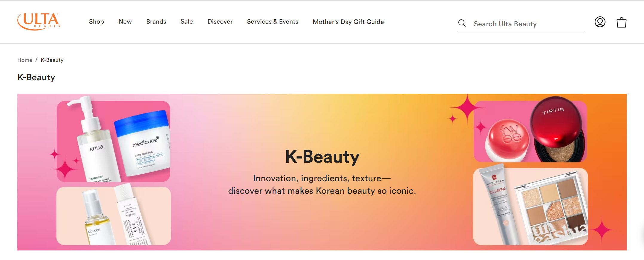This screenshot has width=644, height=260.
Task: Open the Shop menu
Action: point(97,21)
